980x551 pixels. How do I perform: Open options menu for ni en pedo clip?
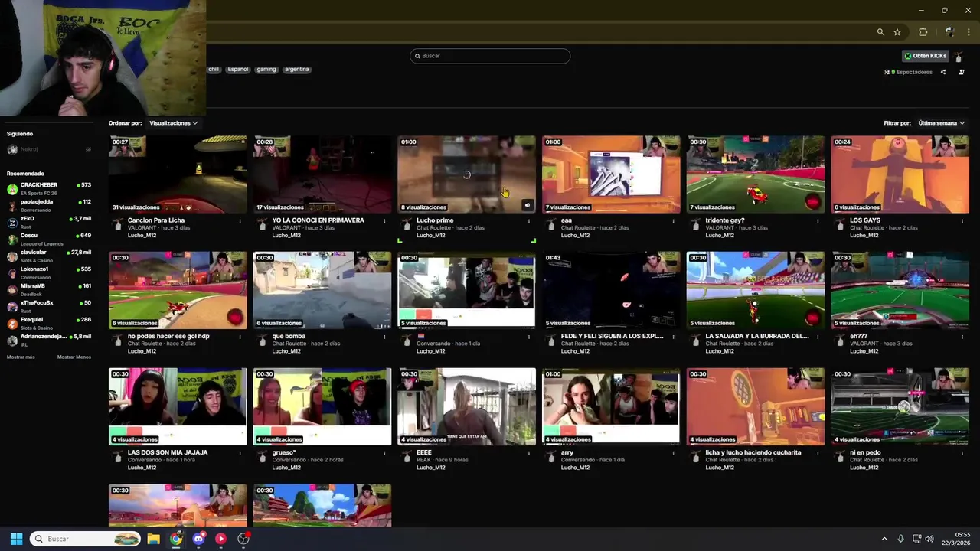[962, 453]
